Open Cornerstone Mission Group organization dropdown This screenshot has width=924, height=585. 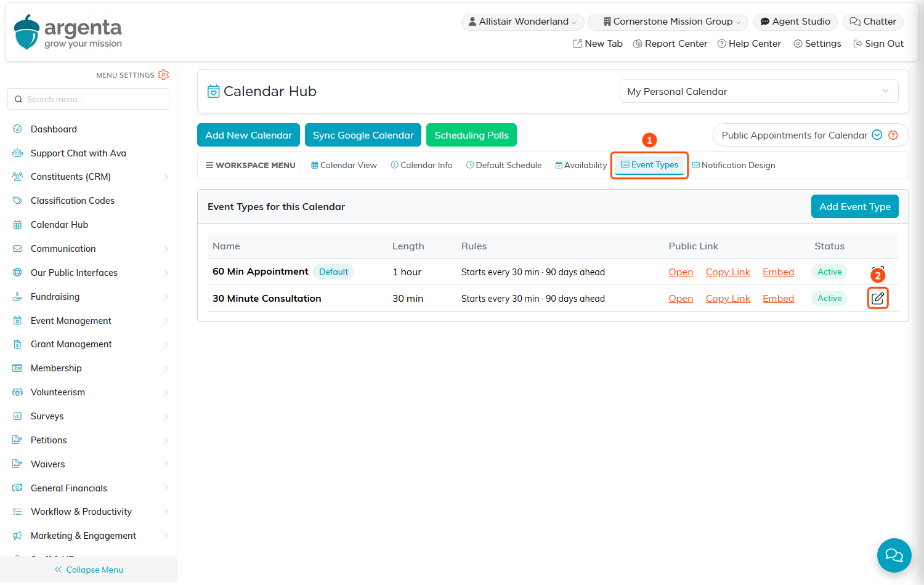tap(668, 22)
